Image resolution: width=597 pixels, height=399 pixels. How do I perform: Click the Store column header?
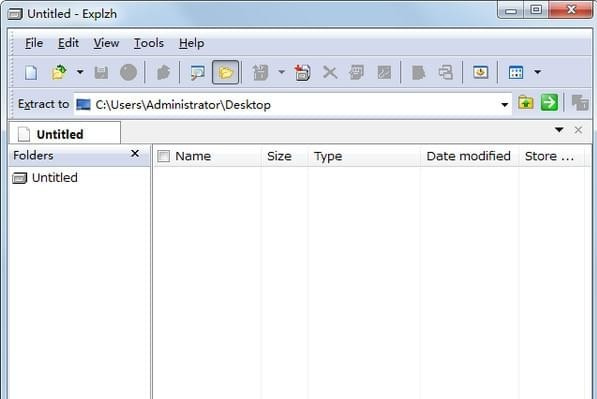[551, 156]
